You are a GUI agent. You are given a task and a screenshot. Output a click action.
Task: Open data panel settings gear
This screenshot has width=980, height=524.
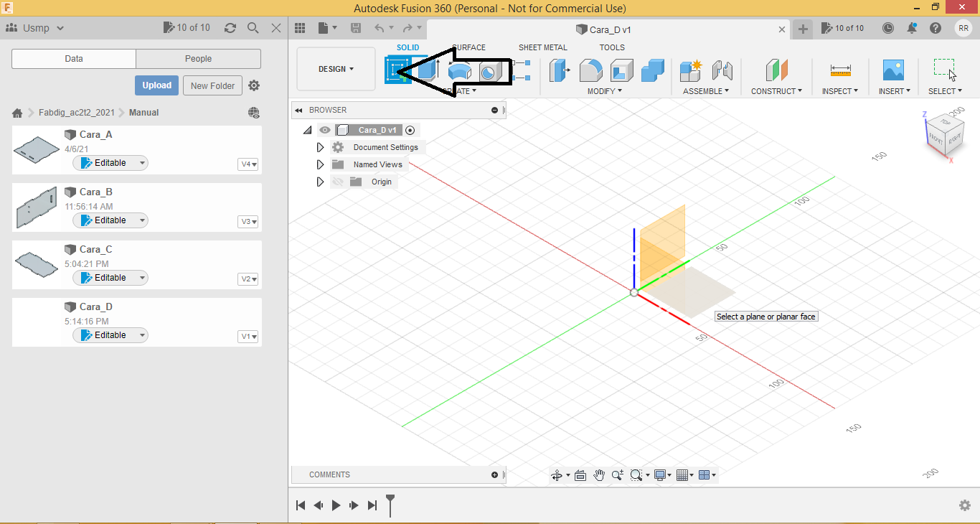click(x=254, y=85)
